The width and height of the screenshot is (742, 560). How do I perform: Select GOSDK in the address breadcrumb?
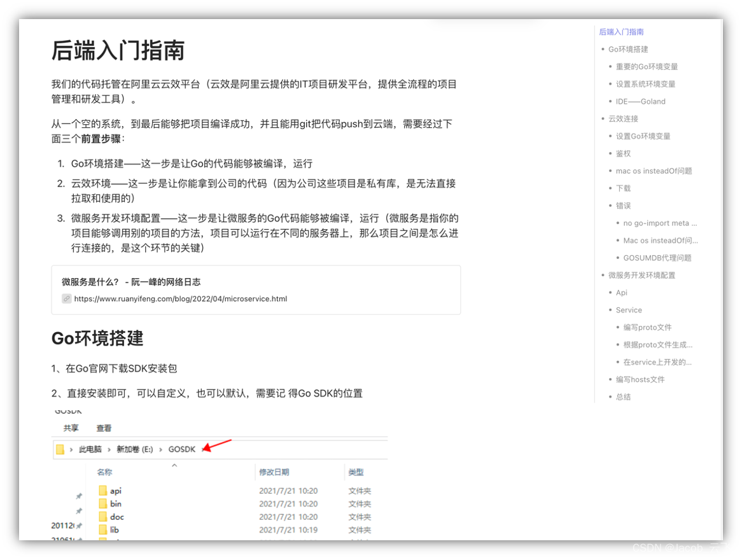(x=182, y=449)
